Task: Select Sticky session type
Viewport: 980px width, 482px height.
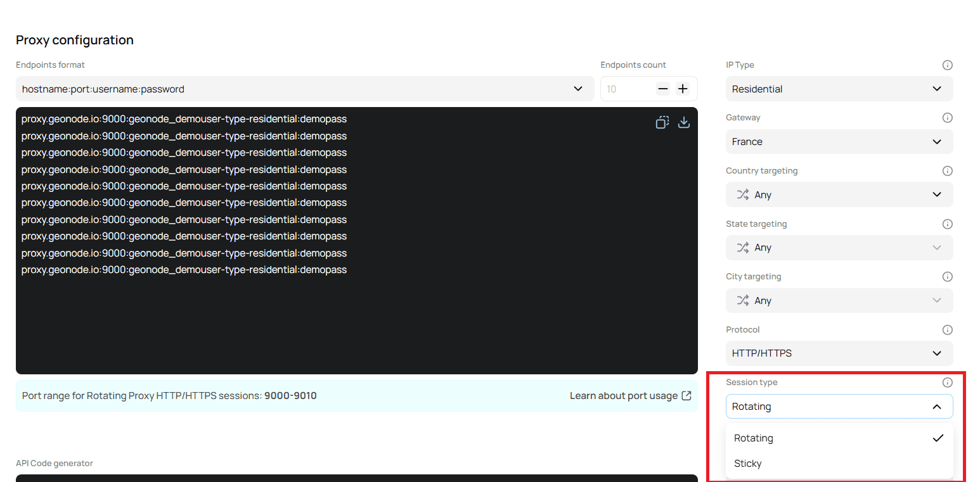Action: click(x=748, y=463)
